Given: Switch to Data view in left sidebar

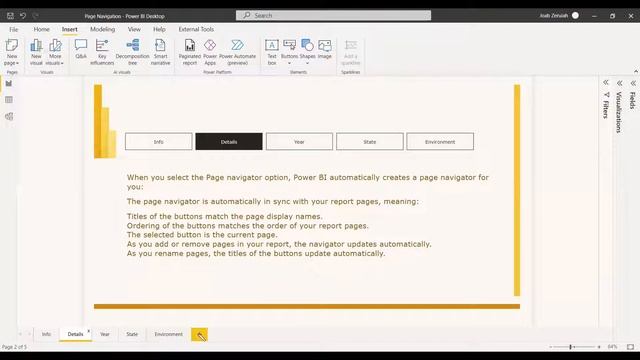Looking at the screenshot, I should (9, 100).
